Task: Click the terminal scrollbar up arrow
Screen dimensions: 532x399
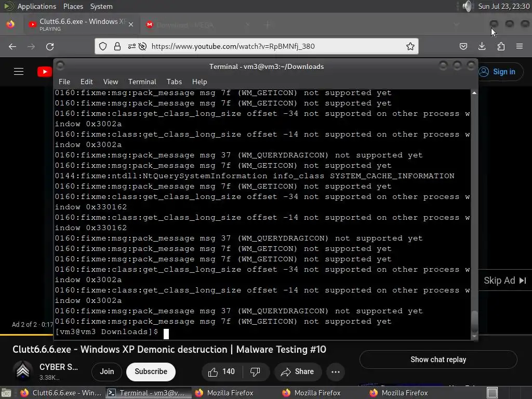Action: coord(474,93)
